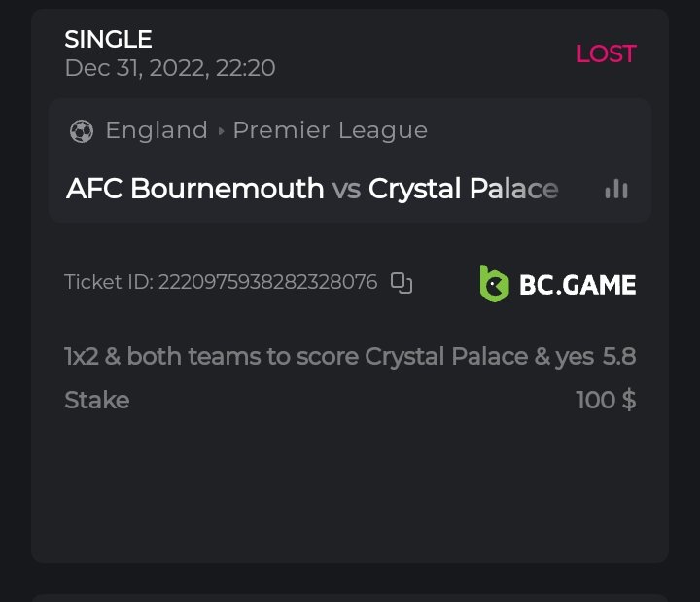Click the 100 $ stake amount
The image size is (700, 602).
point(606,400)
